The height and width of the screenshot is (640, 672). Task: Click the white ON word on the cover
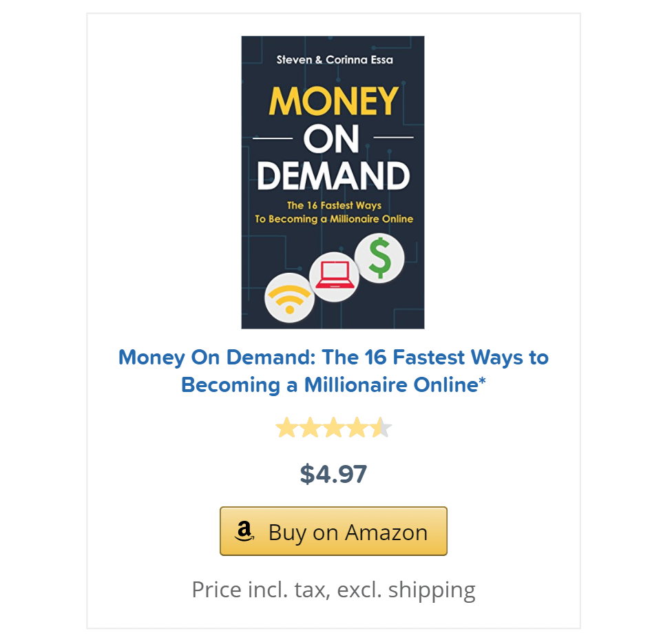click(331, 138)
